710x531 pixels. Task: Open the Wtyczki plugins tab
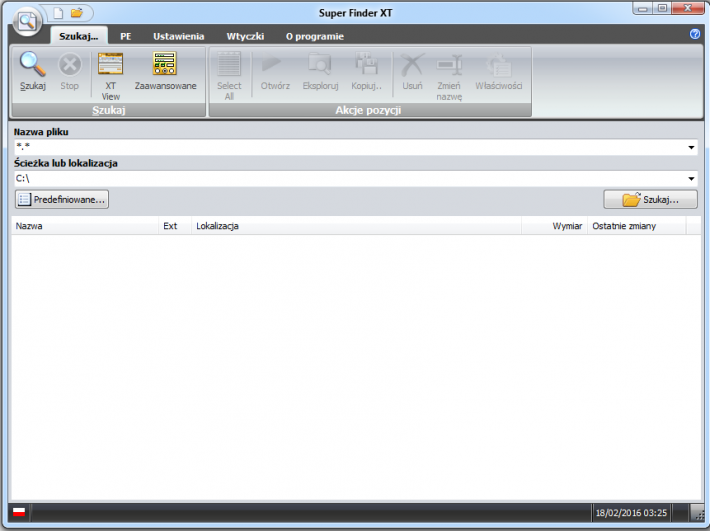(x=245, y=36)
